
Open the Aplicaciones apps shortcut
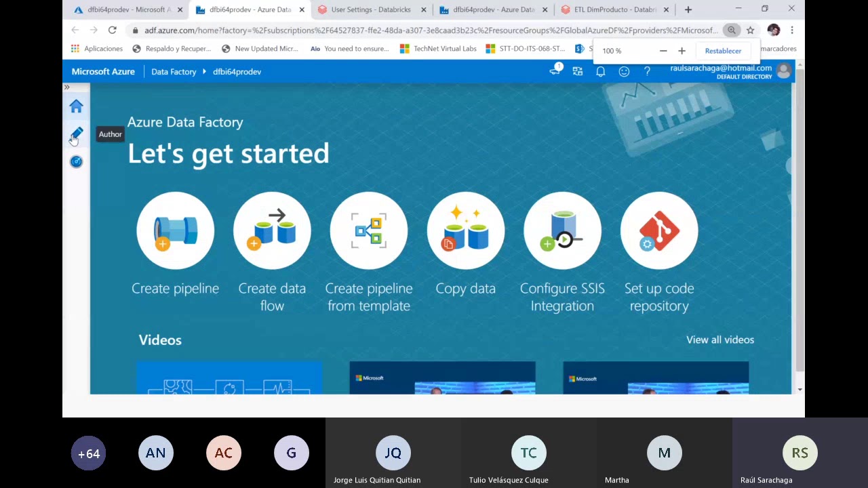[x=97, y=49]
